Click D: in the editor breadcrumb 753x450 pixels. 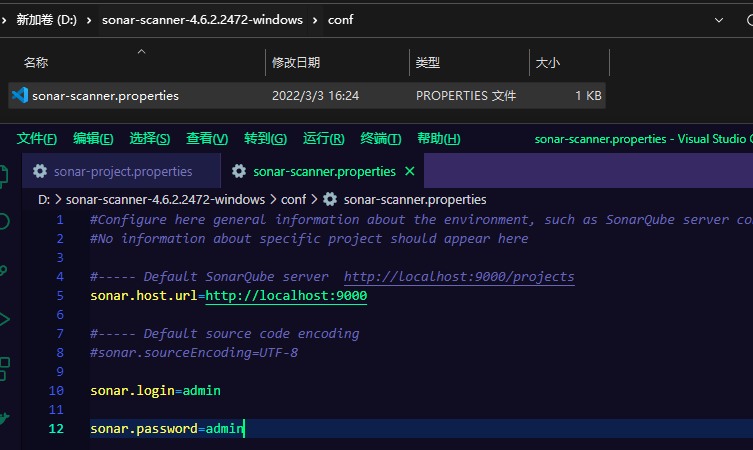[x=44, y=199]
